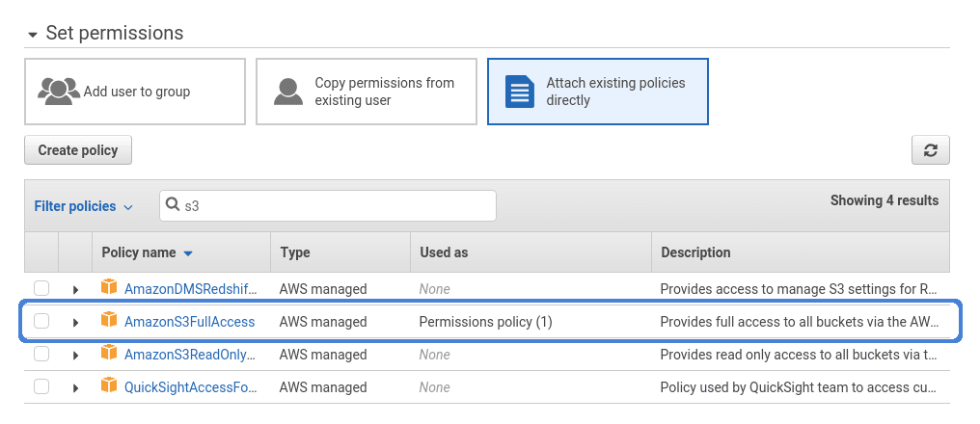Image resolution: width=980 pixels, height=424 pixels.
Task: Select Attach existing policies directly
Action: (597, 92)
